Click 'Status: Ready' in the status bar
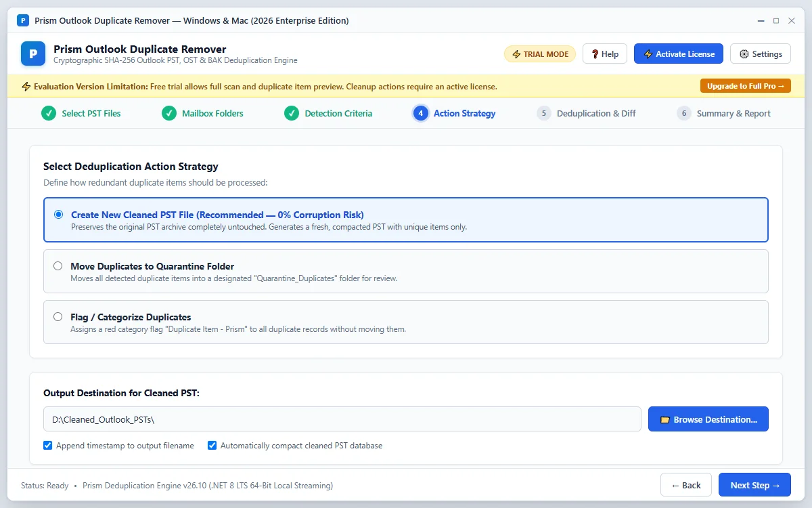This screenshot has height=508, width=812. (45, 486)
